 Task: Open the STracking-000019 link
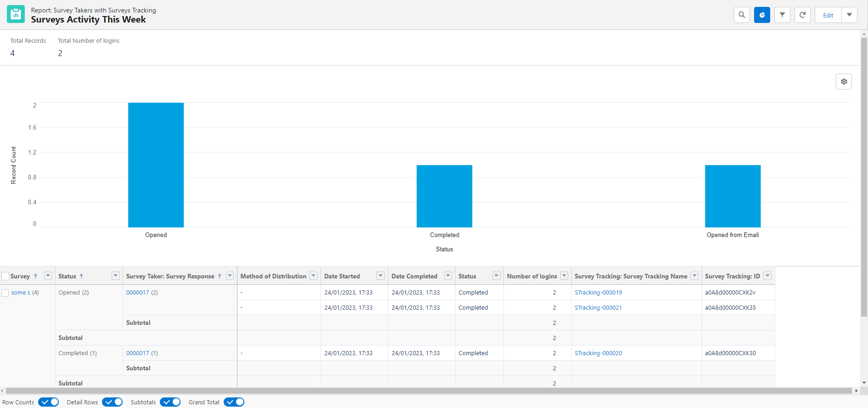(598, 293)
